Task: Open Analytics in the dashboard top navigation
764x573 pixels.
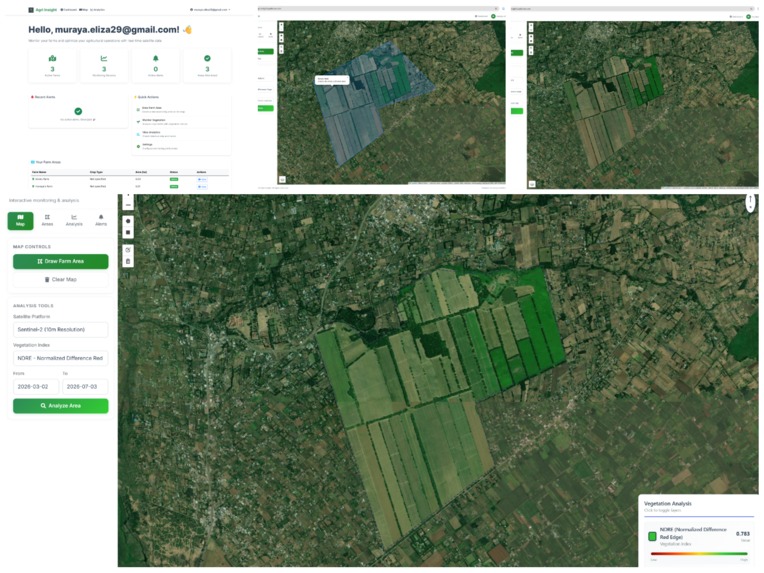Action: tap(97, 10)
